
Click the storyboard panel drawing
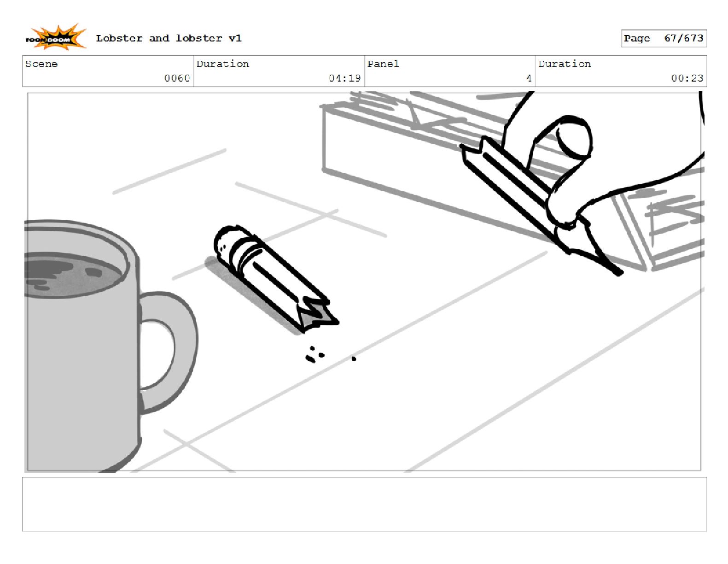(x=364, y=282)
